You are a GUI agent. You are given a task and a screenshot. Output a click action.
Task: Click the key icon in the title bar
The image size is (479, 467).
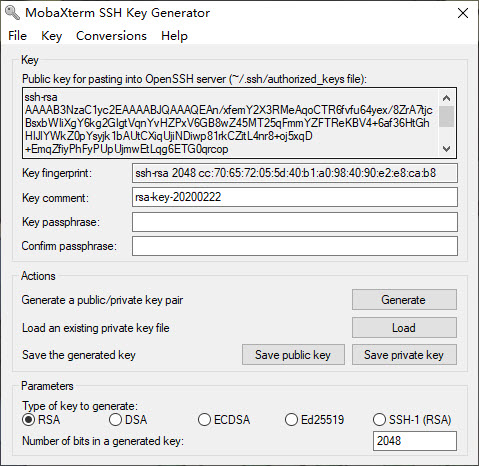tap(12, 13)
